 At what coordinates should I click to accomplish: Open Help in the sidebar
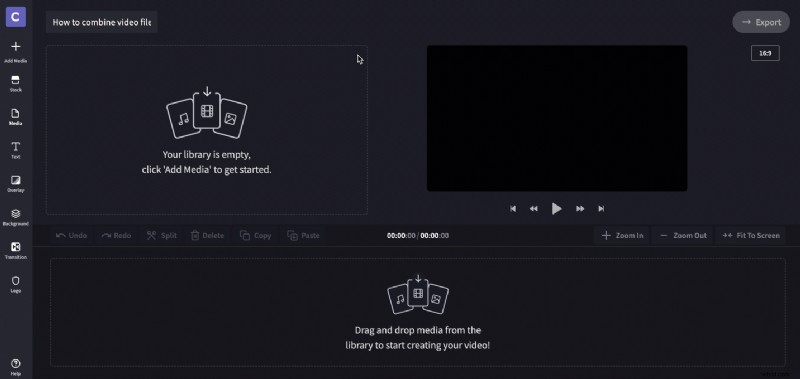(x=16, y=367)
